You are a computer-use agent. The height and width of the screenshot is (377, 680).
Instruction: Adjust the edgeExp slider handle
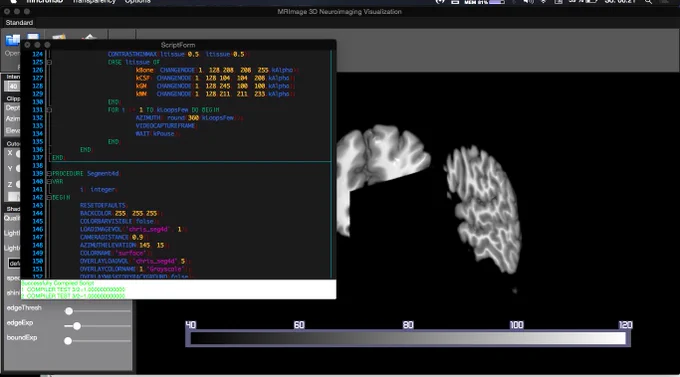(x=77, y=326)
